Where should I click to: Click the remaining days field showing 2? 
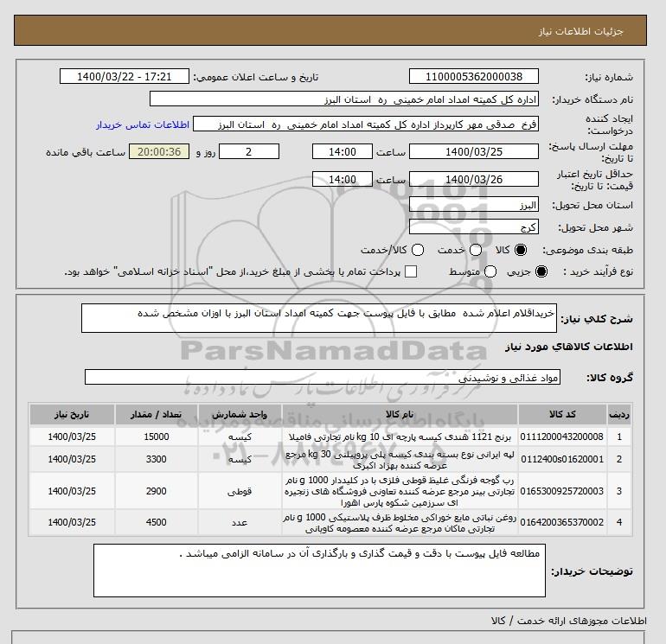coord(249,151)
